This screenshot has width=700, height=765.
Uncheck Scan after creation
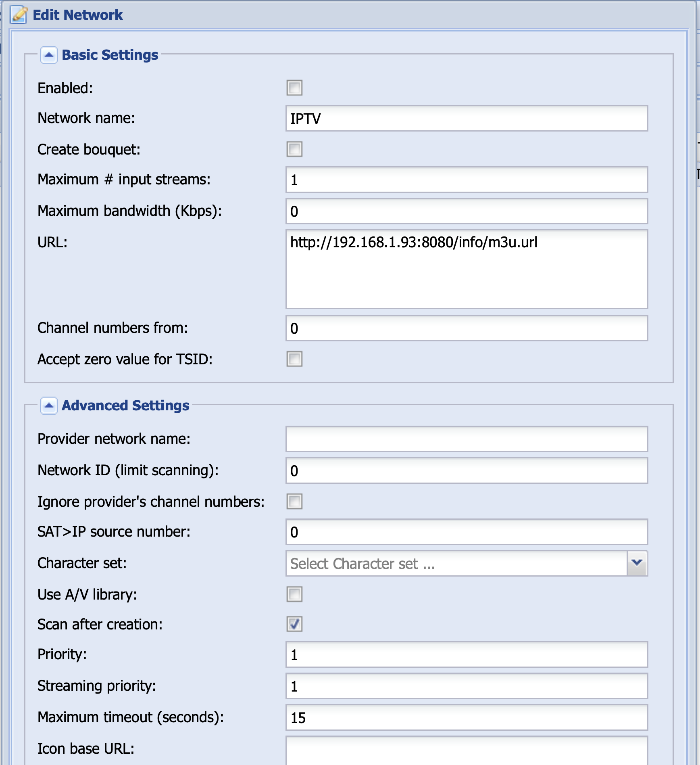coord(294,624)
